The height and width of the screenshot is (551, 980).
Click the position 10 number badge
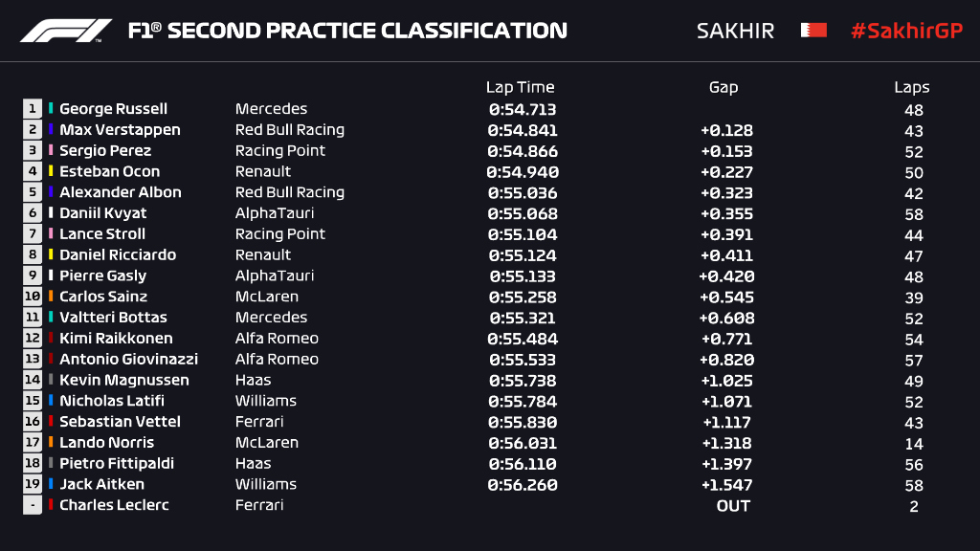[33, 297]
